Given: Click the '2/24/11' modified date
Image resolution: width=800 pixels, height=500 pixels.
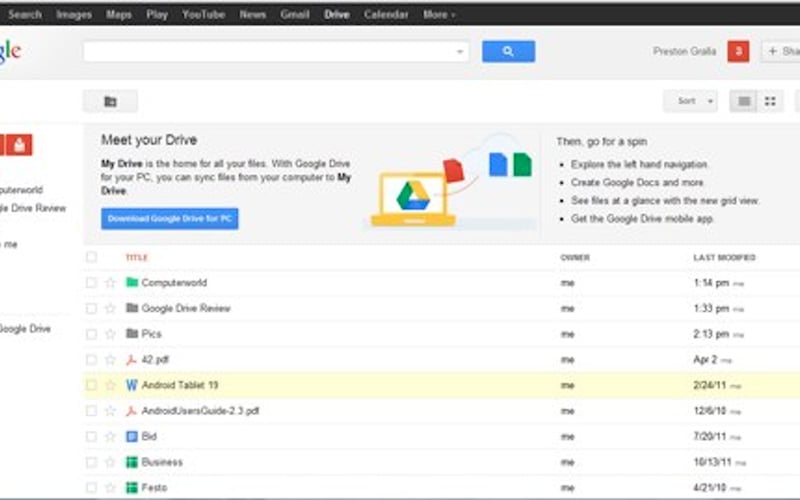Looking at the screenshot, I should point(710,385).
